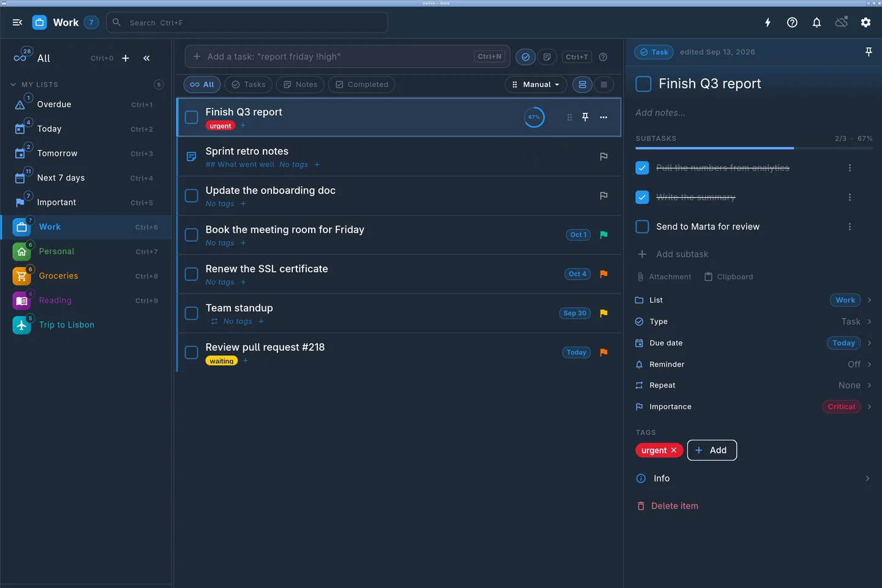Check Send to Marta for review
Image resolution: width=882 pixels, height=588 pixels.
[x=642, y=227]
